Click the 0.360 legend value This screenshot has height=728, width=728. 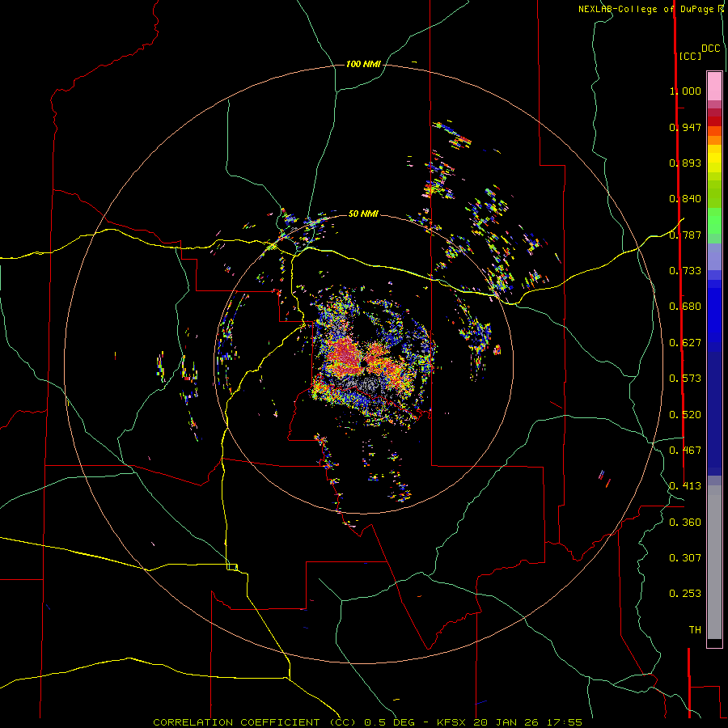coord(685,523)
